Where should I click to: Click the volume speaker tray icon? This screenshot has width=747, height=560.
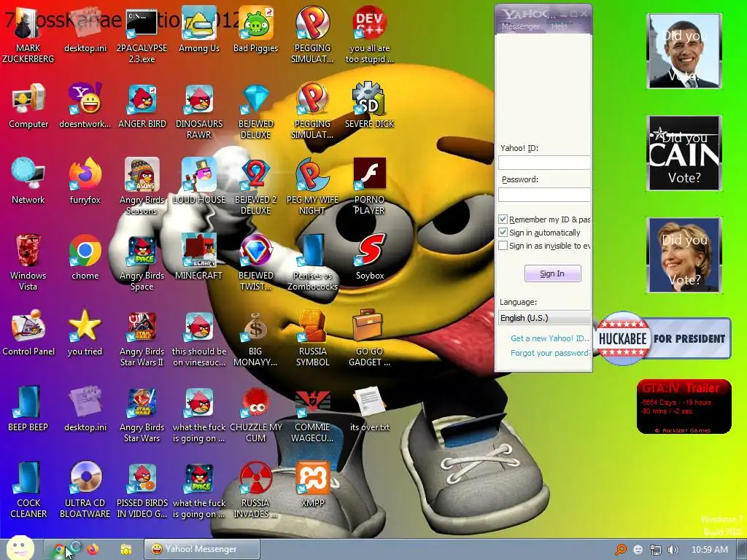673,550
